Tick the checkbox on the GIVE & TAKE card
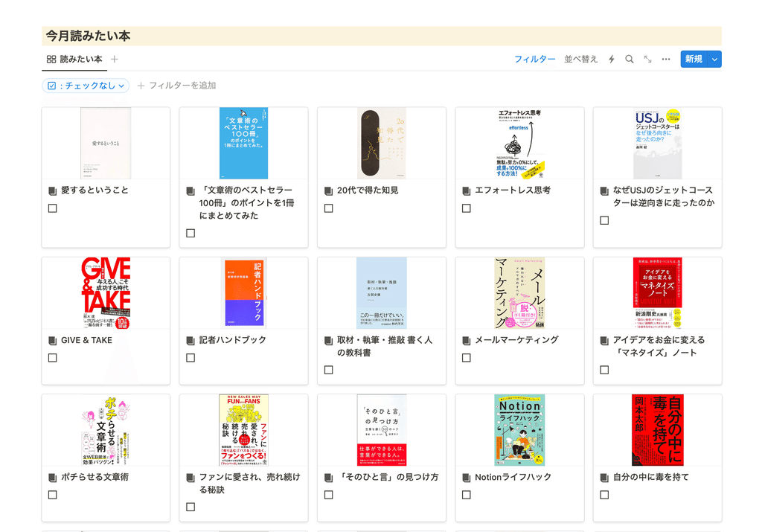This screenshot has height=532, width=762. [53, 358]
